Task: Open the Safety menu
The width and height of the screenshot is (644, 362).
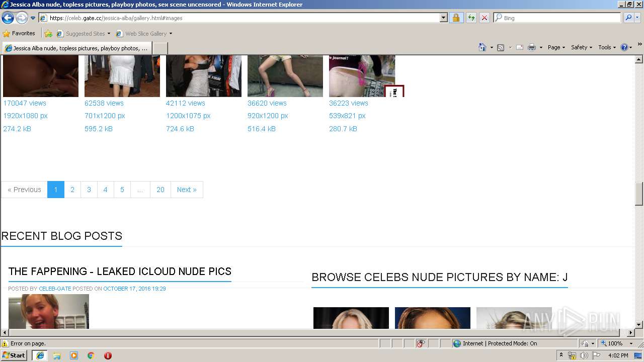Action: (x=582, y=47)
